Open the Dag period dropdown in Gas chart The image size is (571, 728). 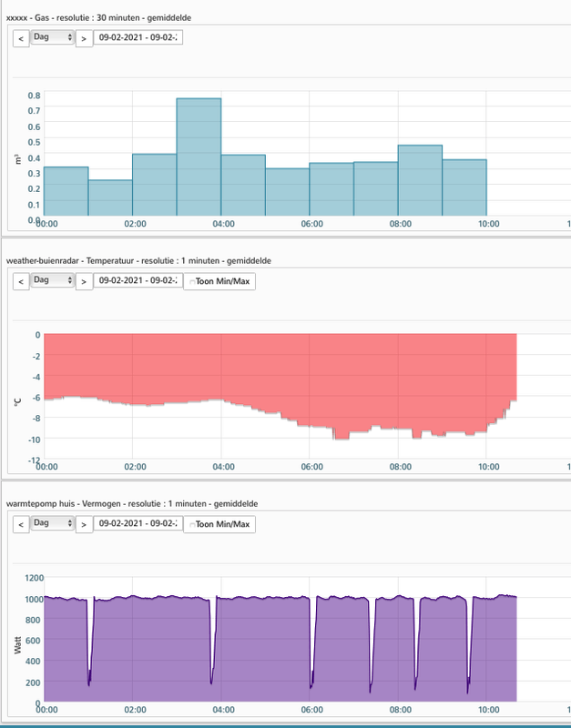pos(53,37)
